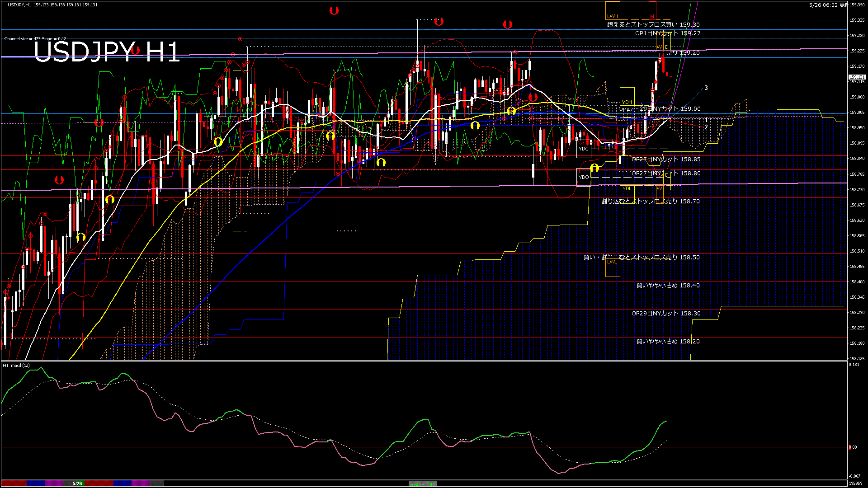Viewport: 868px width, 488px height.
Task: Click the orange LWL level box
Action: pos(613,267)
